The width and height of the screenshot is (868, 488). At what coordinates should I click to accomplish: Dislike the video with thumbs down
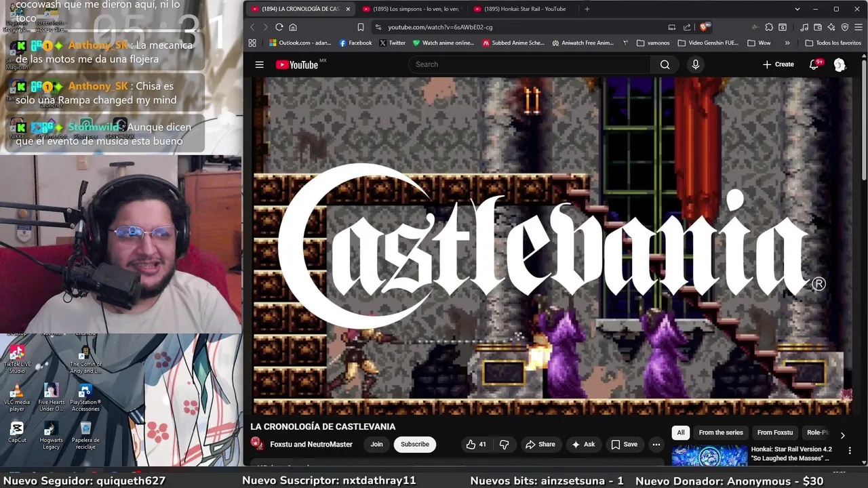pyautogui.click(x=504, y=445)
